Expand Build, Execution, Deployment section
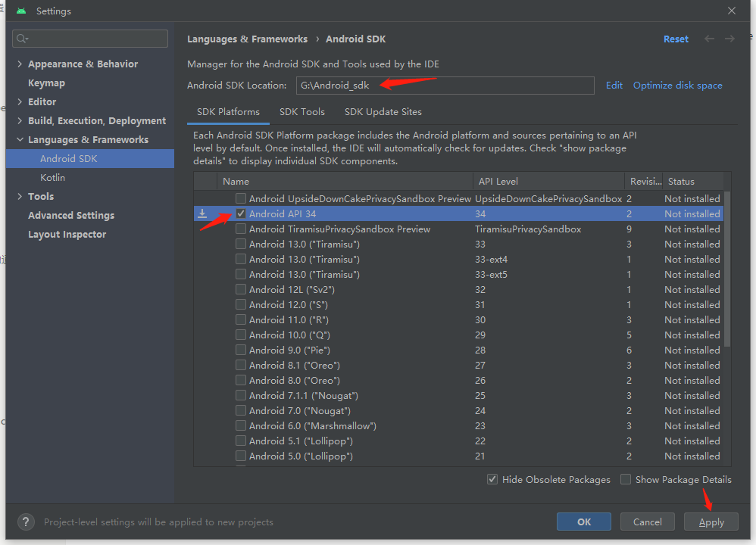The width and height of the screenshot is (756, 545). pyautogui.click(x=20, y=120)
